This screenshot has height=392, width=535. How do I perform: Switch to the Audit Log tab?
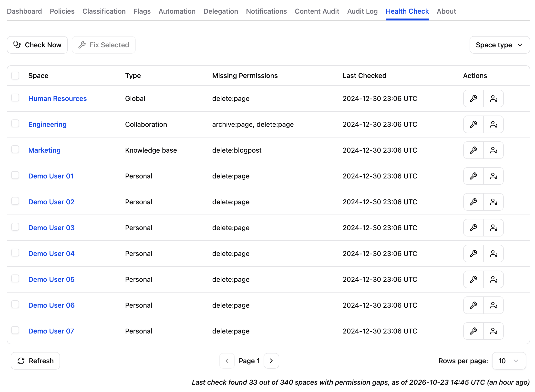tap(362, 11)
